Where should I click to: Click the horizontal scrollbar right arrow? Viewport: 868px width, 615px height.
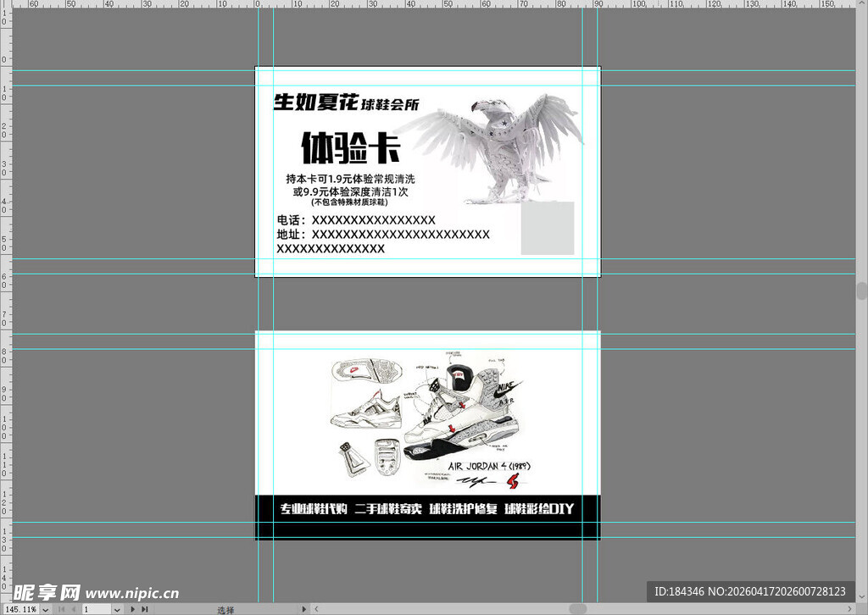(850, 609)
